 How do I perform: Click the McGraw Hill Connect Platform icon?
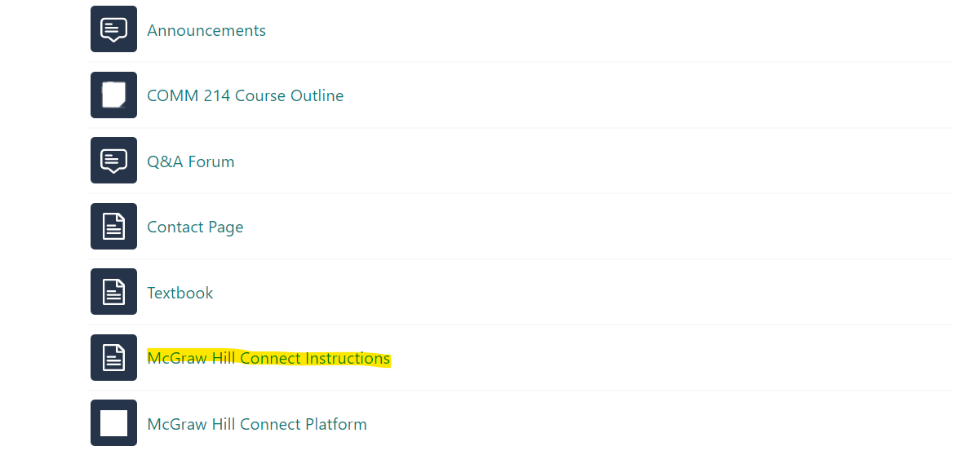pyautogui.click(x=113, y=423)
